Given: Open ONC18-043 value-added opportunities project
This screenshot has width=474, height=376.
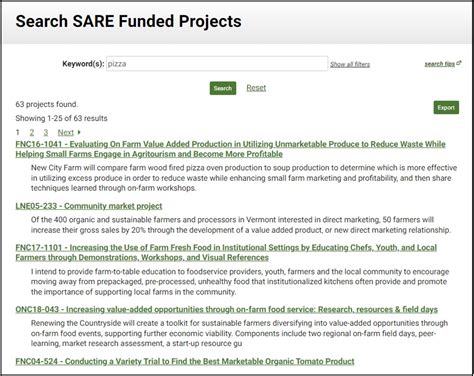Looking at the screenshot, I should click(226, 309).
